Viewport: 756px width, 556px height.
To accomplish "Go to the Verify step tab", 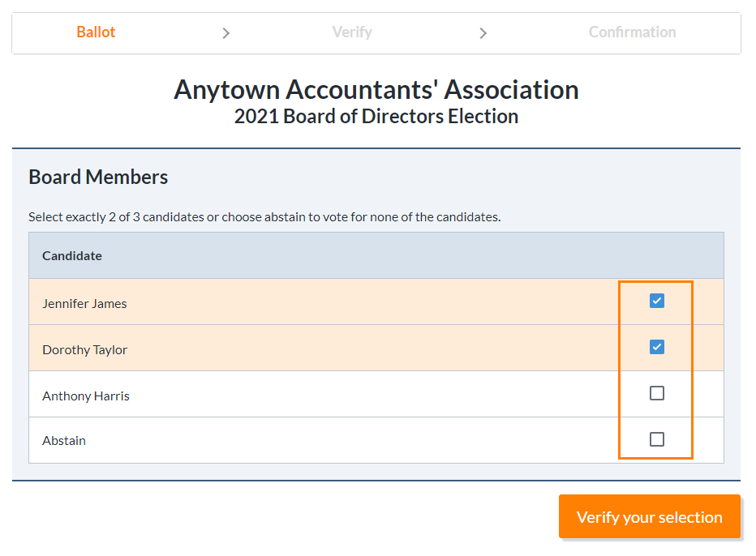I will (352, 32).
